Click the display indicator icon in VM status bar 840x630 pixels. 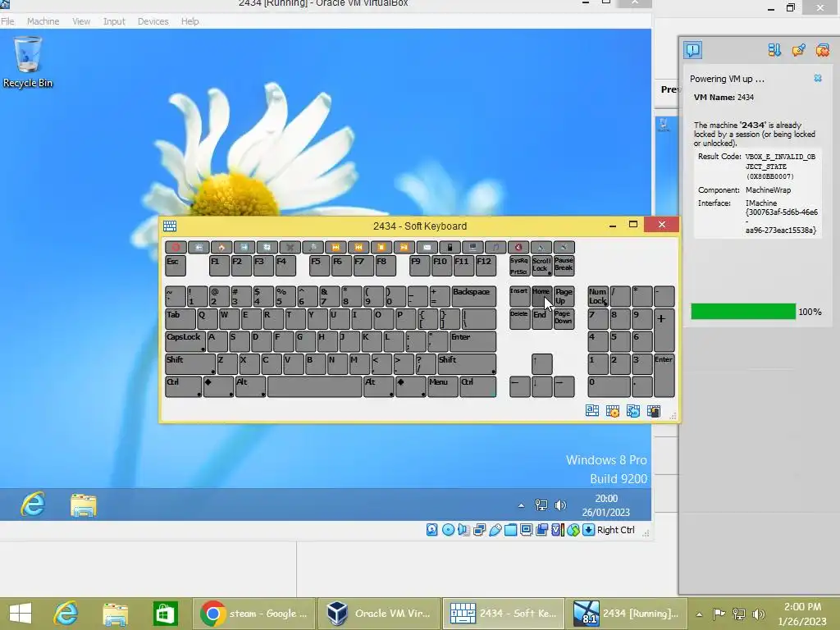pyautogui.click(x=526, y=530)
